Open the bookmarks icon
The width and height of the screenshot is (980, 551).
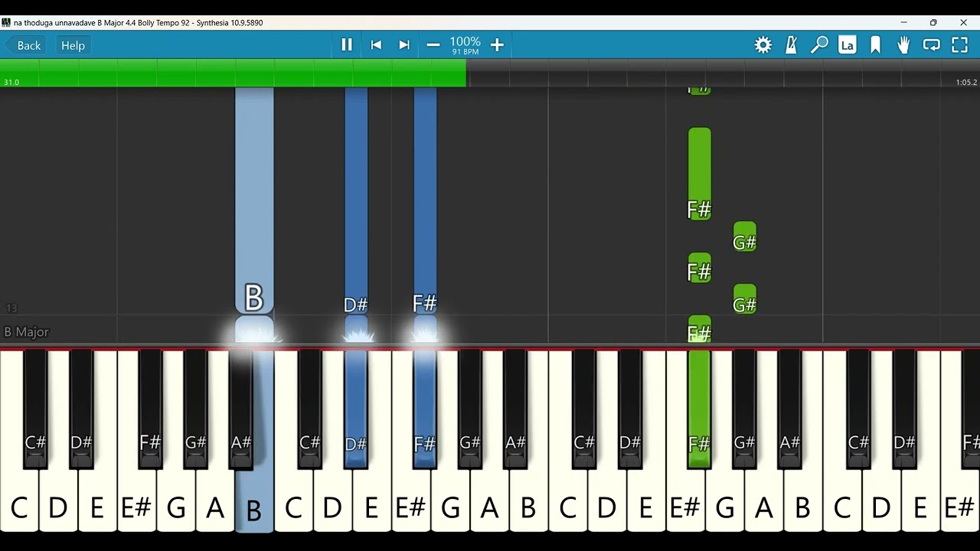coord(875,45)
